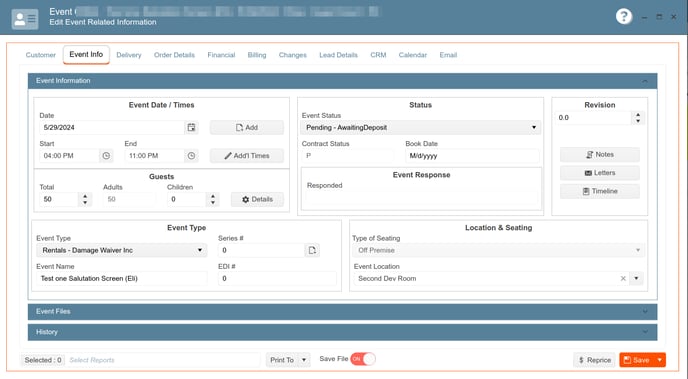Open the Lead Details tab
This screenshot has width=688, height=379.
[338, 55]
